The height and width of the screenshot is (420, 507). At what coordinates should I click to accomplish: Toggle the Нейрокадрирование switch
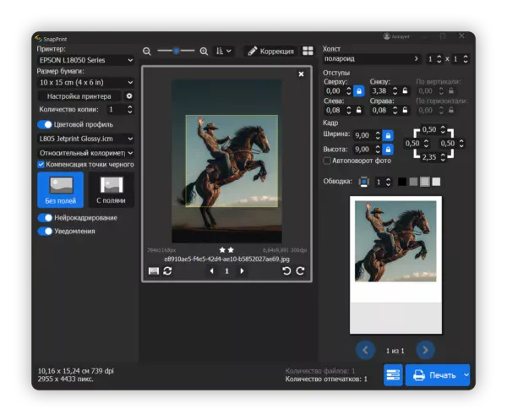[45, 218]
